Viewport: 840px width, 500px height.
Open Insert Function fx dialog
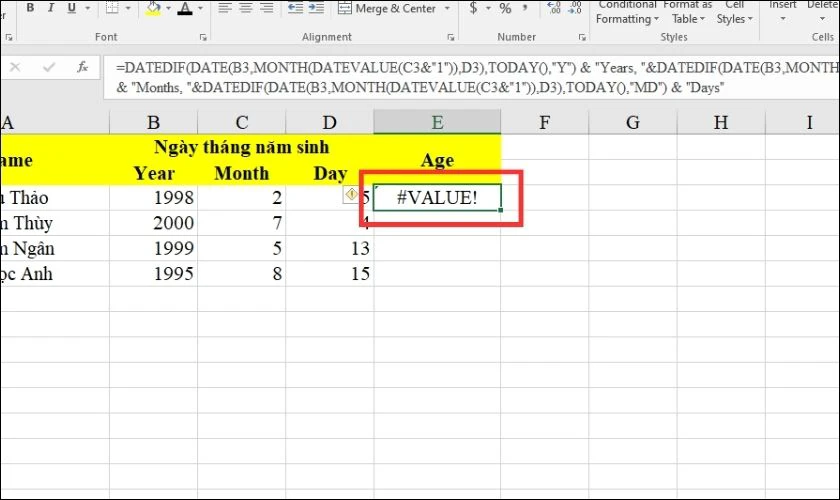82,68
